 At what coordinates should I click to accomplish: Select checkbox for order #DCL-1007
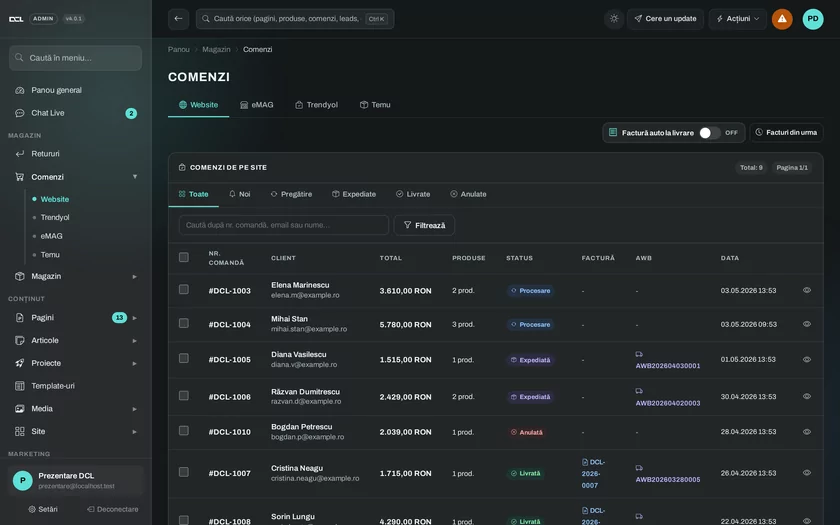(184, 472)
